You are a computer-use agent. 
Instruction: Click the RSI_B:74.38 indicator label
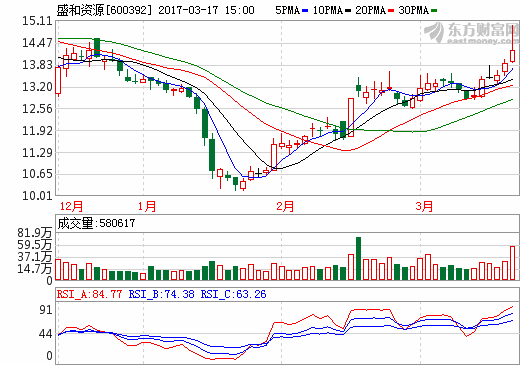[x=161, y=294]
